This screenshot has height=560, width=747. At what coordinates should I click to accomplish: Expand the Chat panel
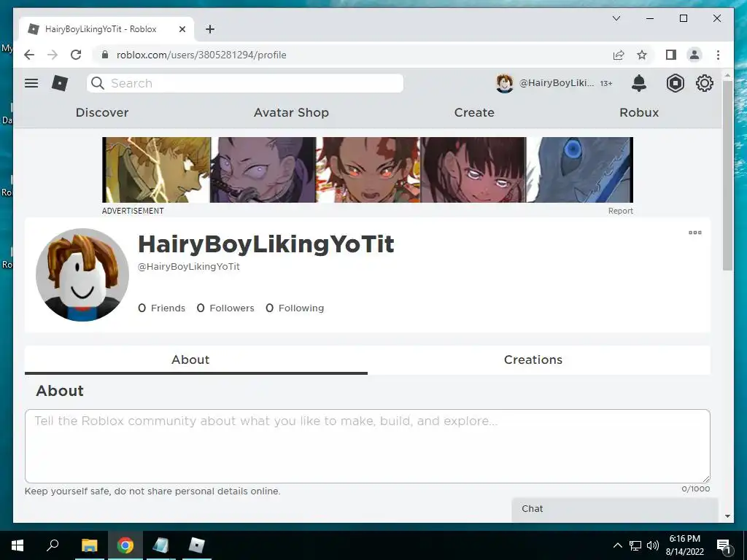point(614,509)
